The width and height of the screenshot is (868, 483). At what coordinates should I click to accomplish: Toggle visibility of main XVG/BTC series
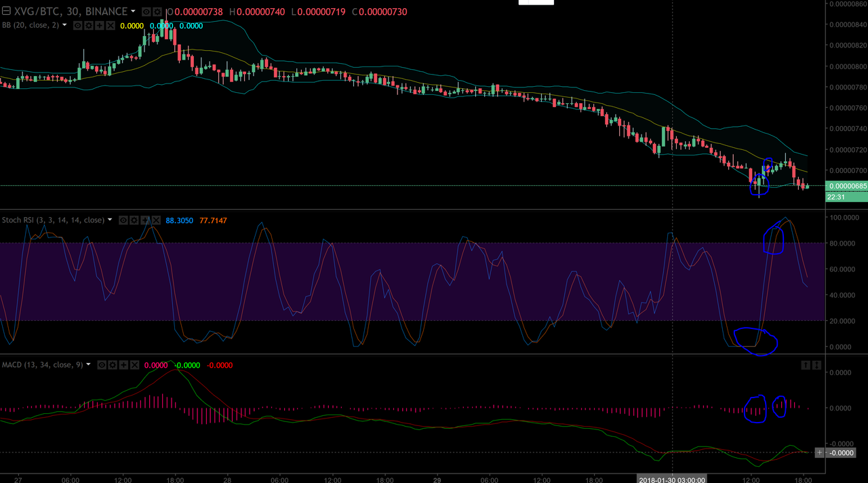click(146, 12)
